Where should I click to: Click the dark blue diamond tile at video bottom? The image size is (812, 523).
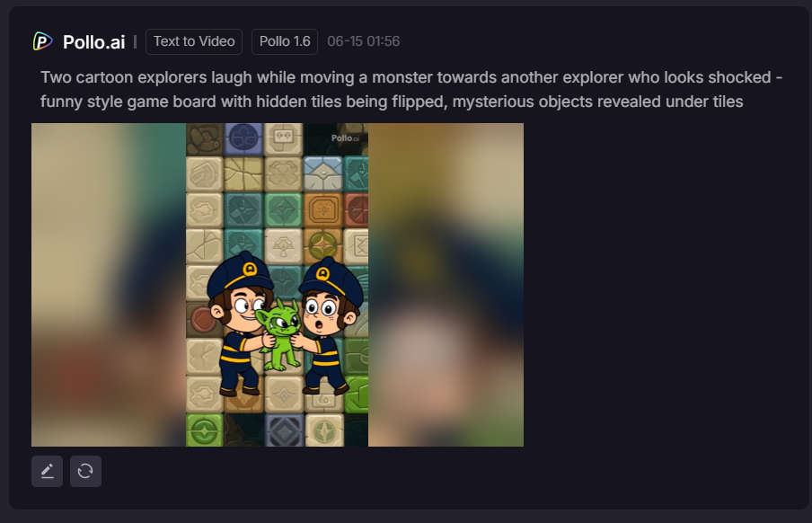[285, 430]
